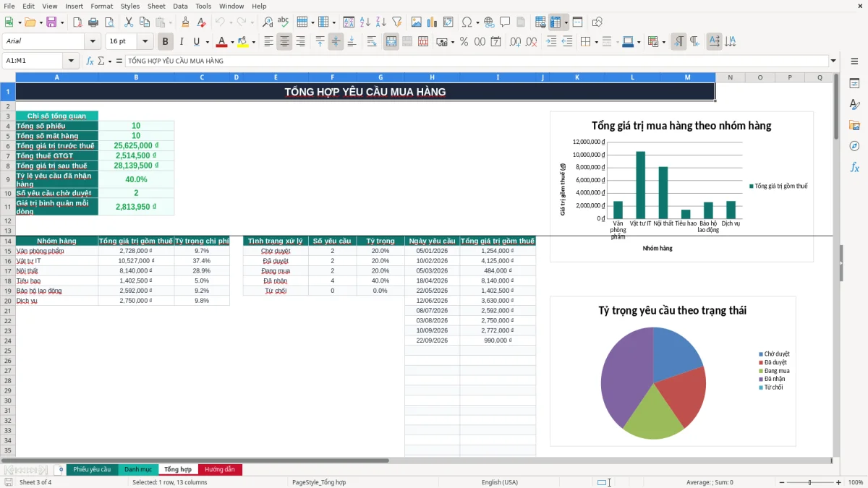The image size is (868, 488).
Task: Toggle Center Horizontally alignment
Action: click(284, 42)
